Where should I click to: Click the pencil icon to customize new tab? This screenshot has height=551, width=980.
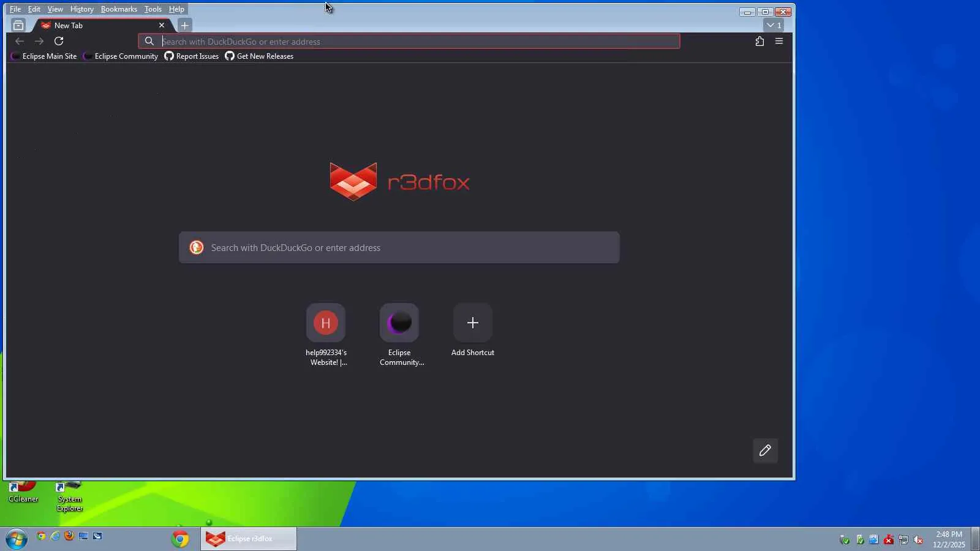point(765,451)
